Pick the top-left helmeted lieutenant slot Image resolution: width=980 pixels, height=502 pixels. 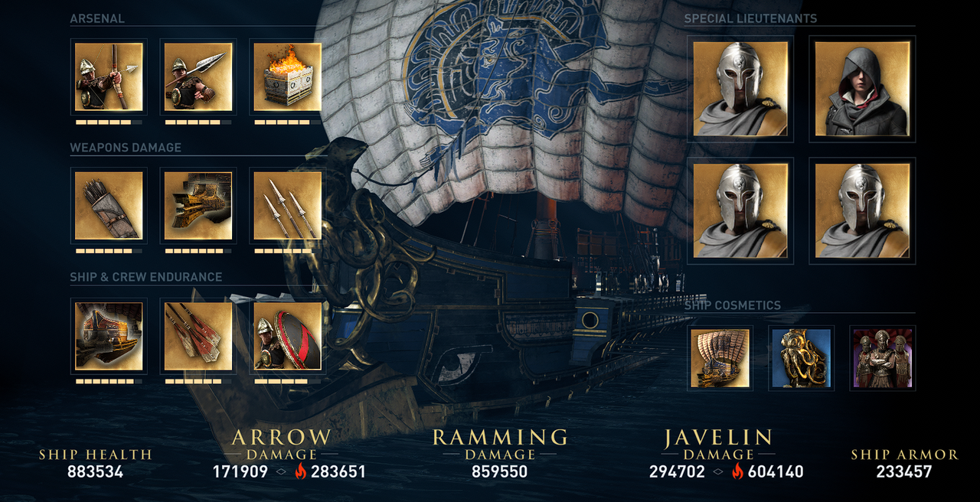[x=740, y=89]
